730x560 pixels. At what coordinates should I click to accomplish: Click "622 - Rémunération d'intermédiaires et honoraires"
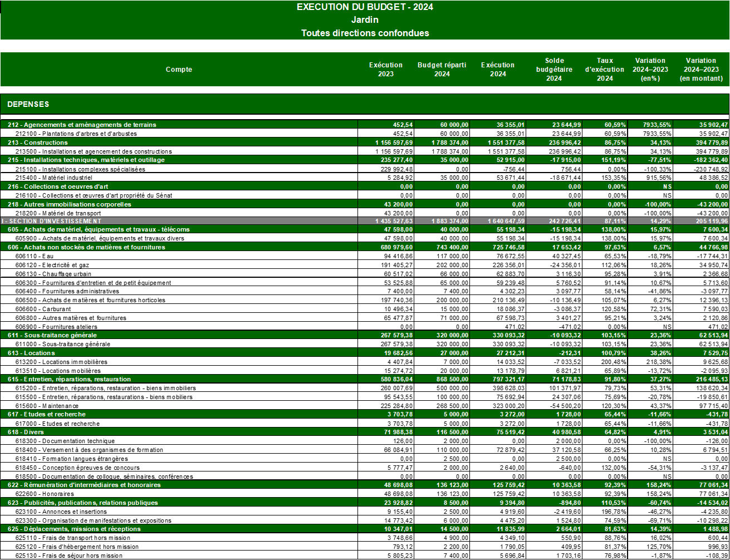(84, 485)
